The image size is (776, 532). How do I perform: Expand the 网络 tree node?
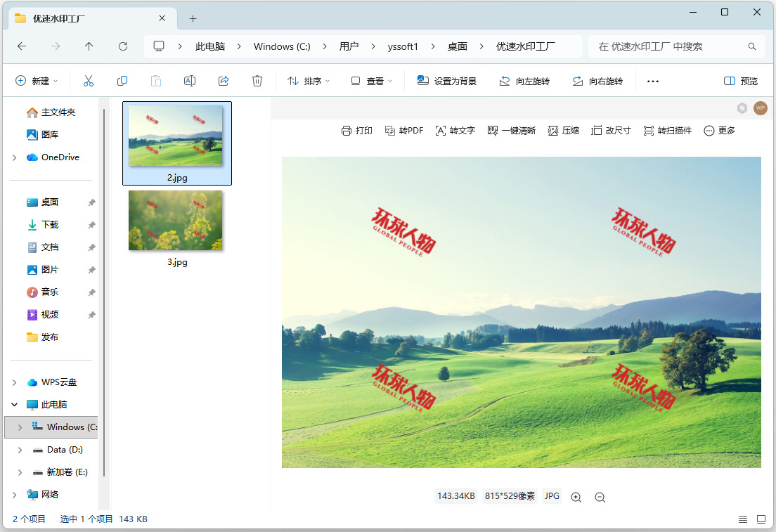14,495
